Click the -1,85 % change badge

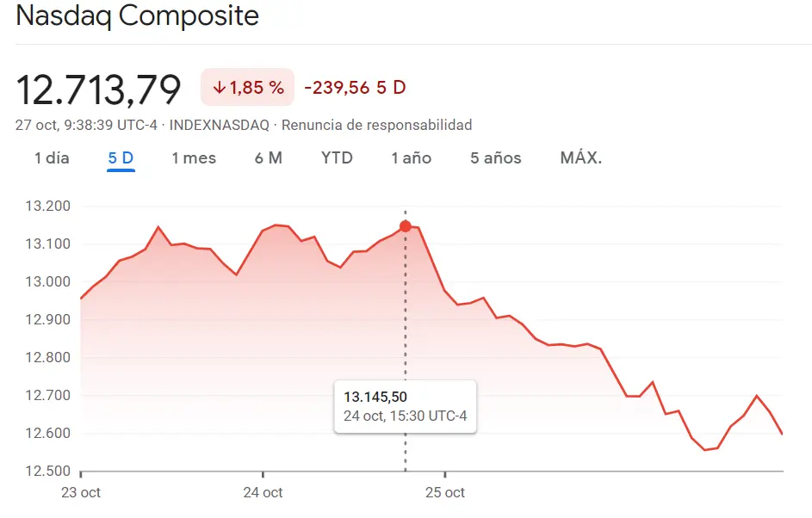click(246, 87)
